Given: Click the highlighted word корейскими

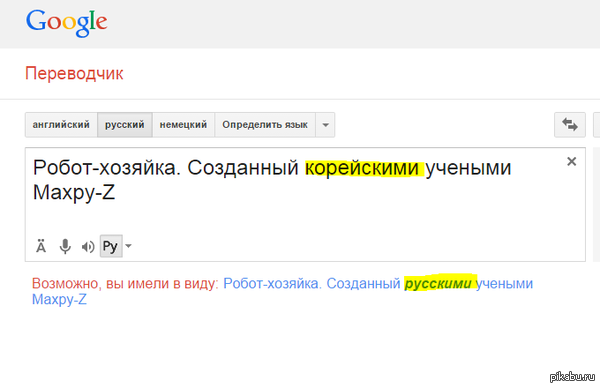Looking at the screenshot, I should (x=362, y=168).
